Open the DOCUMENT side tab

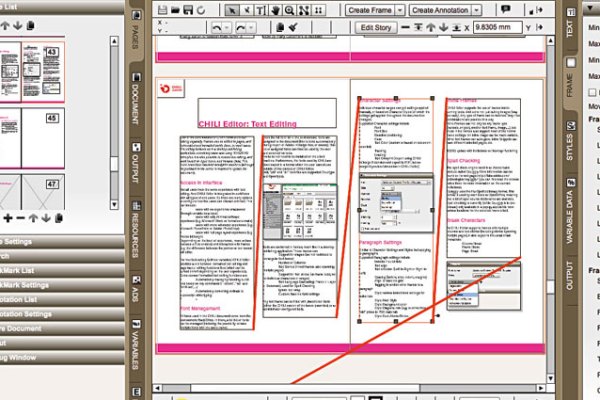[x=135, y=99]
